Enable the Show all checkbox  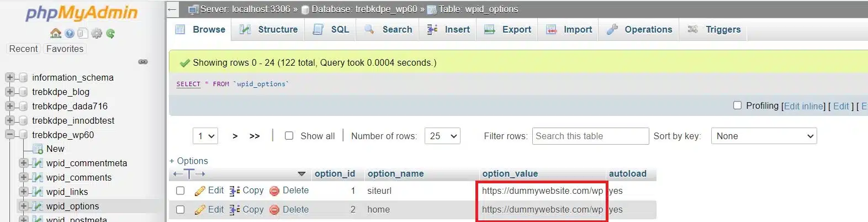(x=289, y=136)
